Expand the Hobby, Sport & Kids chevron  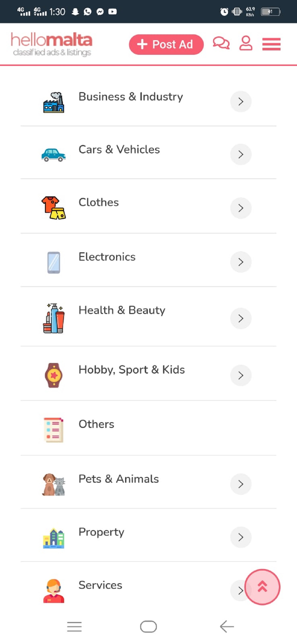point(240,375)
